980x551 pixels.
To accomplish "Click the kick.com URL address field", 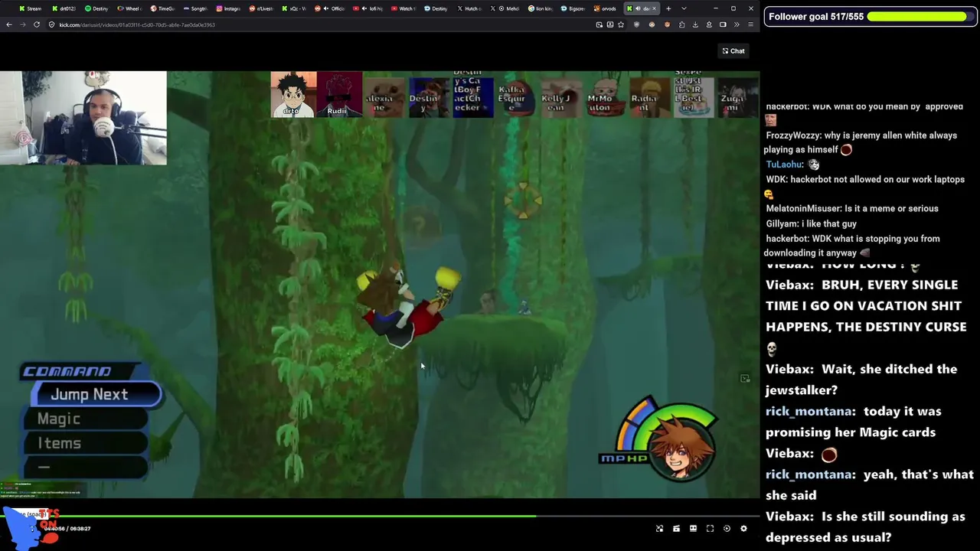I will [x=322, y=24].
